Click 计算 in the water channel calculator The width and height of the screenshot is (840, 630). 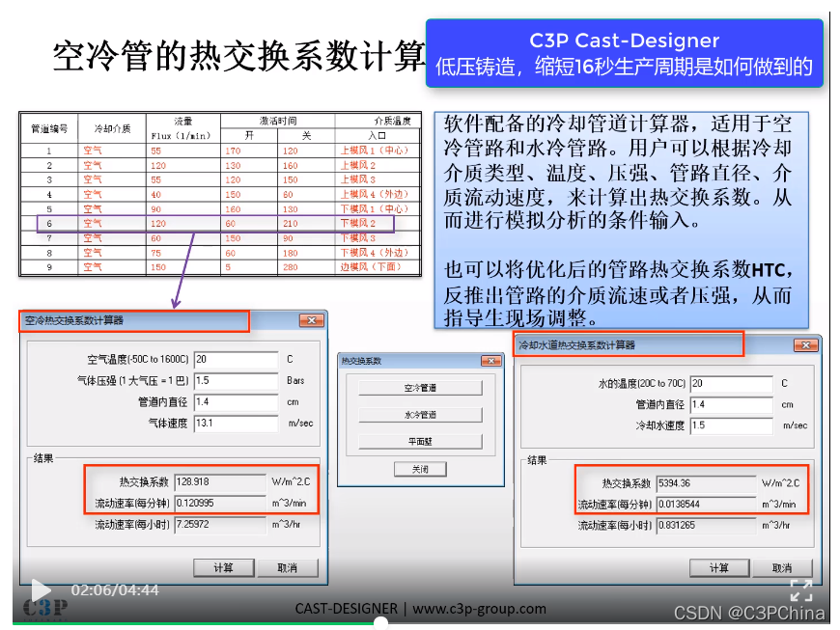click(719, 568)
